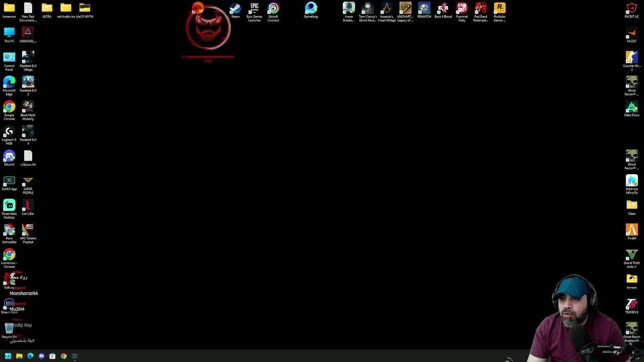Select the ULTRA folder
The height and width of the screenshot is (362, 644).
point(47,11)
